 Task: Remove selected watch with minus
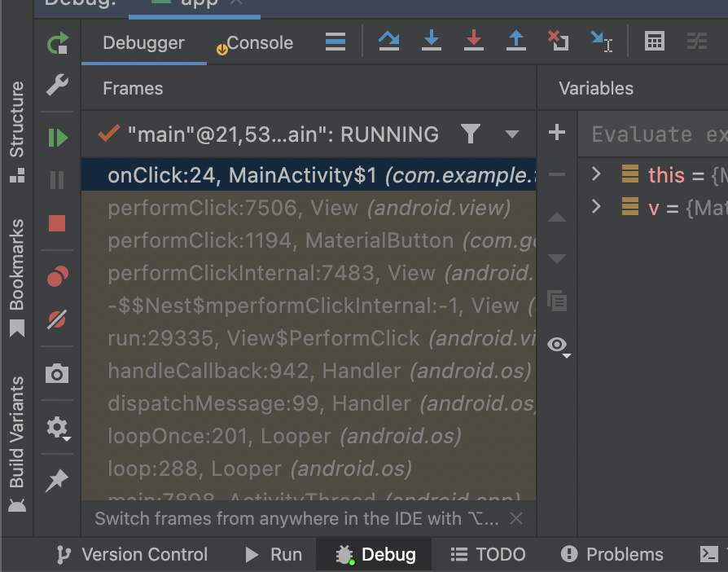click(x=557, y=174)
